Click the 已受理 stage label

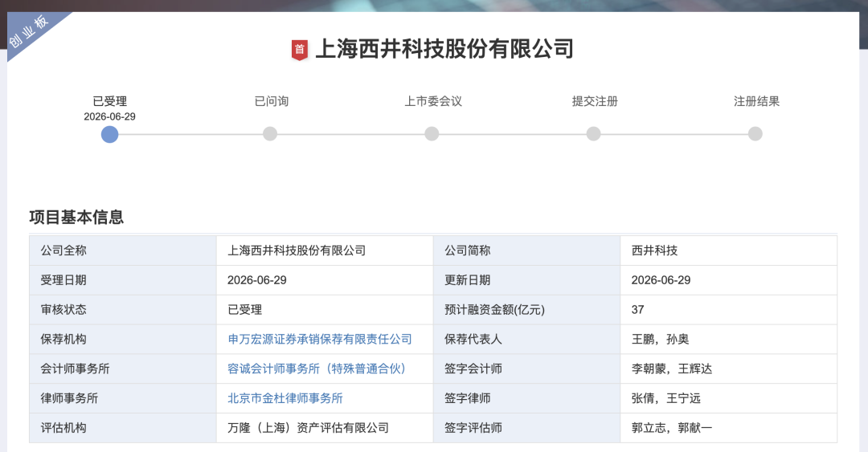coord(109,101)
